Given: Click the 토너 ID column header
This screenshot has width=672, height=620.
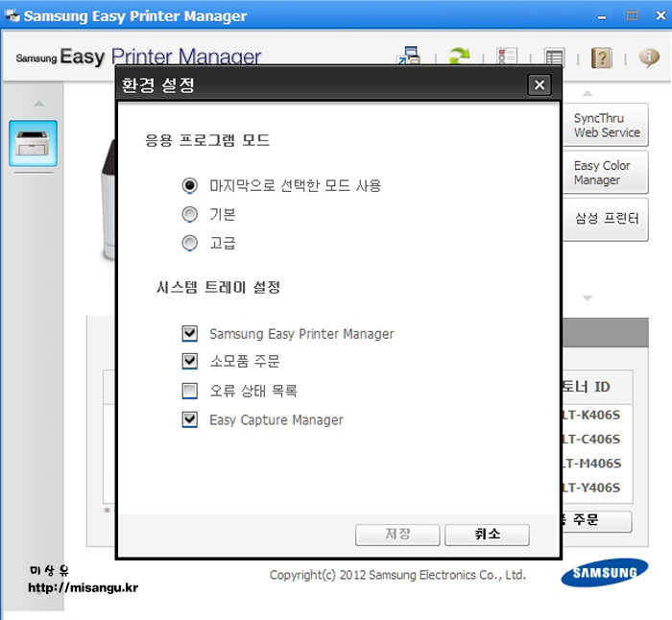Looking at the screenshot, I should 596,387.
